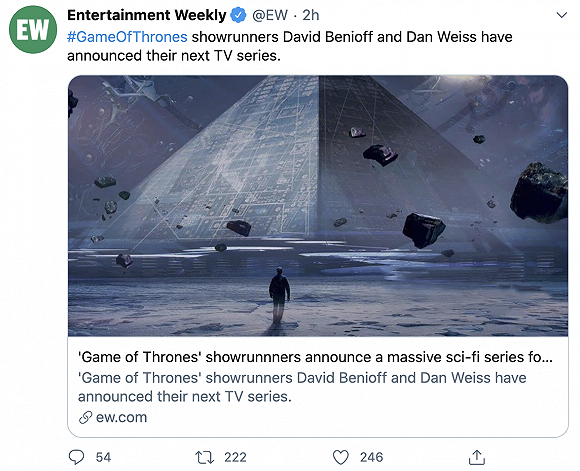Click the 222 retweets count
This screenshot has height=471, width=580.
tap(235, 458)
